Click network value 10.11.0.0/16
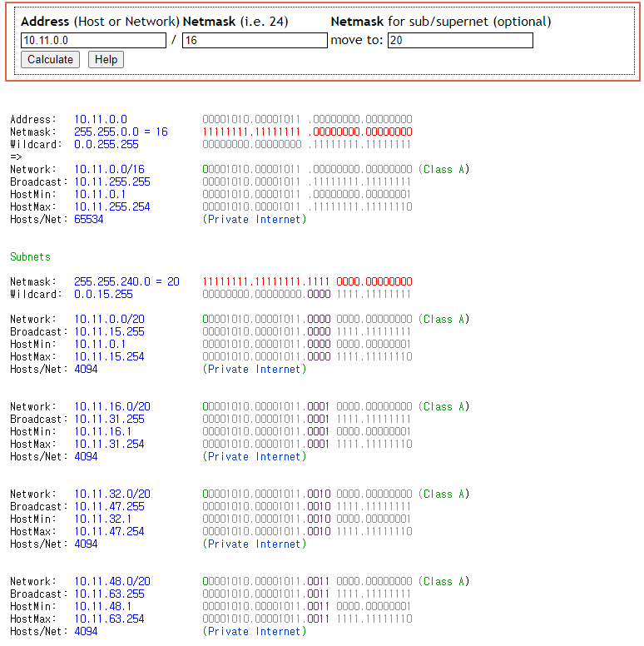The width and height of the screenshot is (644, 646). click(x=109, y=169)
